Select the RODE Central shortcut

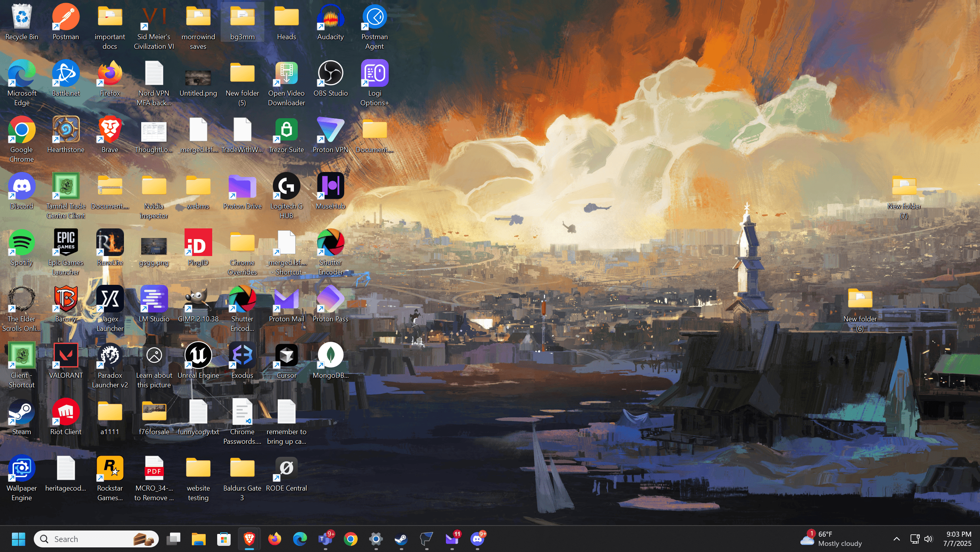click(x=286, y=474)
